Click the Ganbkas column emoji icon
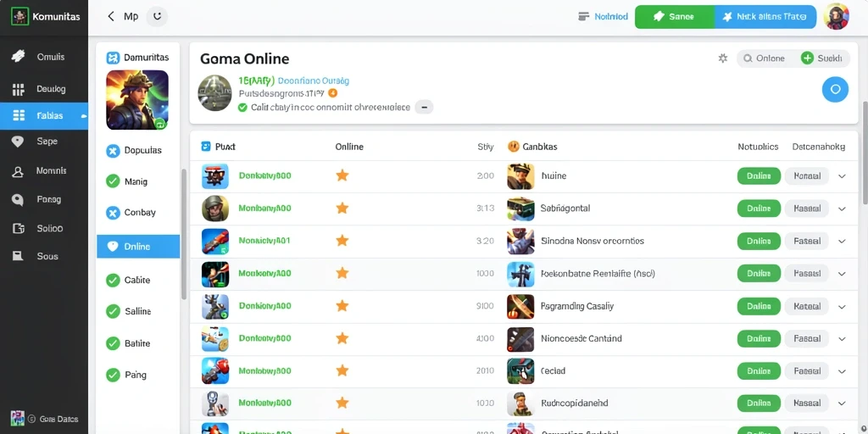Viewport: 868px width, 434px height. click(x=513, y=147)
